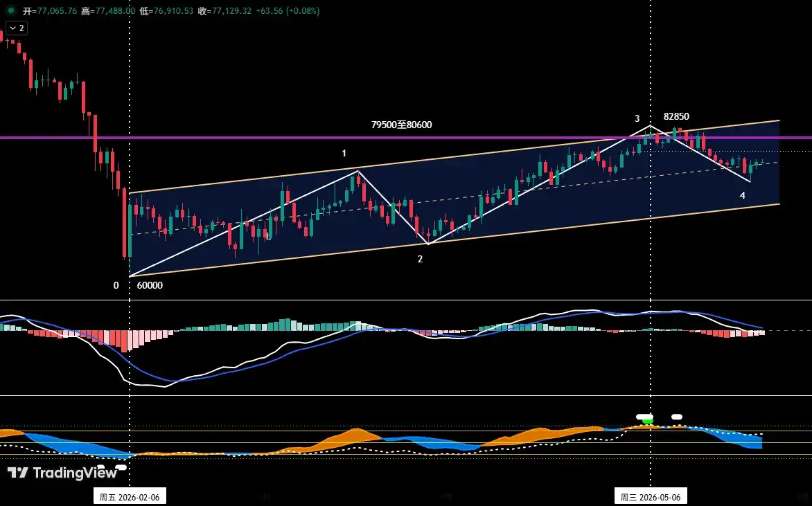Select the blue parallel channel shaded area
This screenshot has height=506, width=812.
point(456,199)
